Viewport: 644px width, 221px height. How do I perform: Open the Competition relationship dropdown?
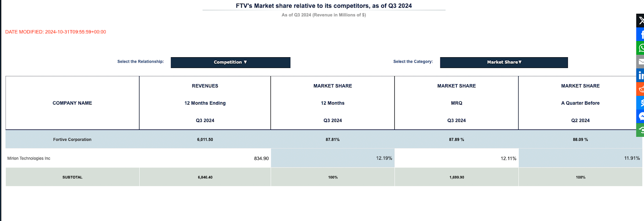(x=230, y=62)
